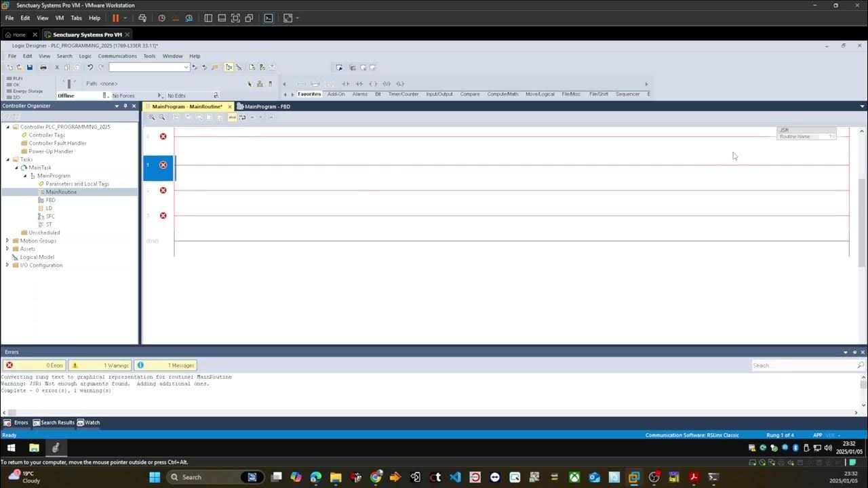Viewport: 868px width, 488px height.
Task: Collapse the Tasks tree node
Action: coord(7,159)
